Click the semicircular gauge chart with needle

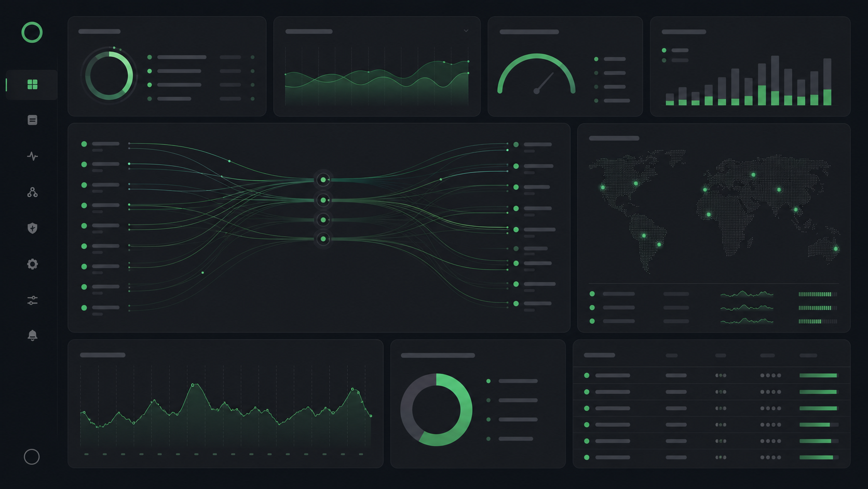click(536, 74)
